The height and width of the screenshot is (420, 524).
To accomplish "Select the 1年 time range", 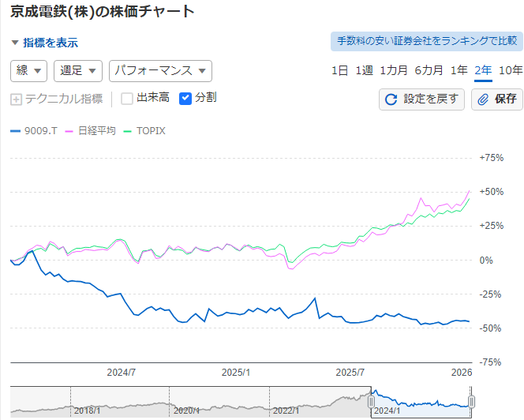I will (x=458, y=70).
